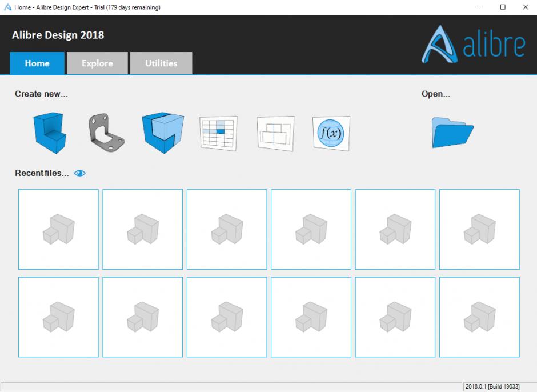Open third recent file thumbnail in bottom row
537x392 pixels.
(x=227, y=317)
